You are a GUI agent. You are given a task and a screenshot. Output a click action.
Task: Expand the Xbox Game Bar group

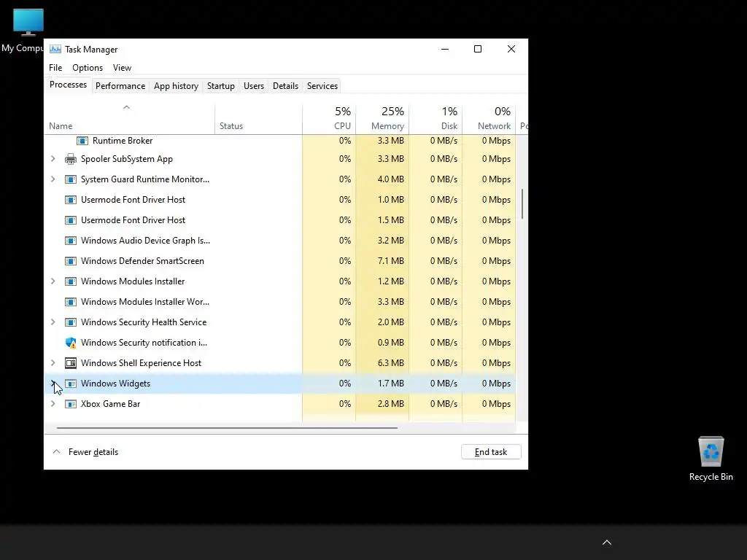coord(53,404)
